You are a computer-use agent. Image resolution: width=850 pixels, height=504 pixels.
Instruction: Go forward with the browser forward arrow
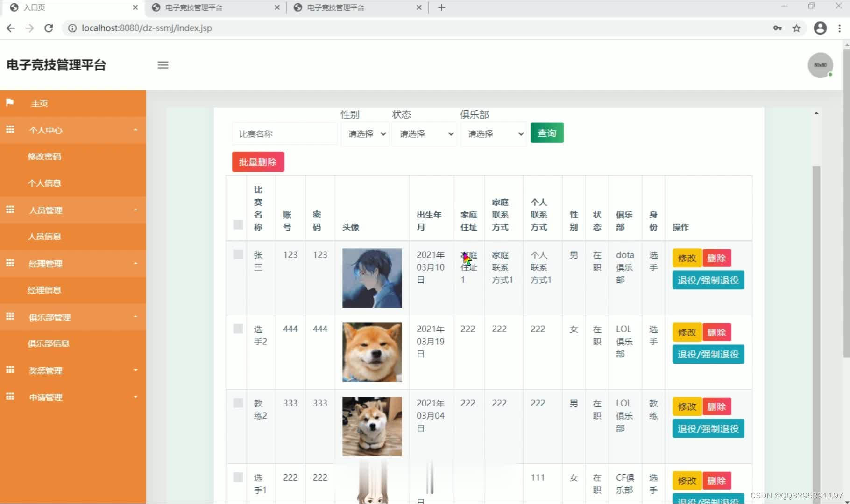tap(29, 28)
